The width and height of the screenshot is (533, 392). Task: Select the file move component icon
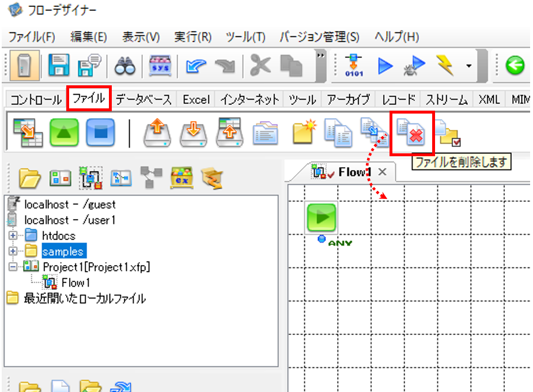tap(374, 133)
